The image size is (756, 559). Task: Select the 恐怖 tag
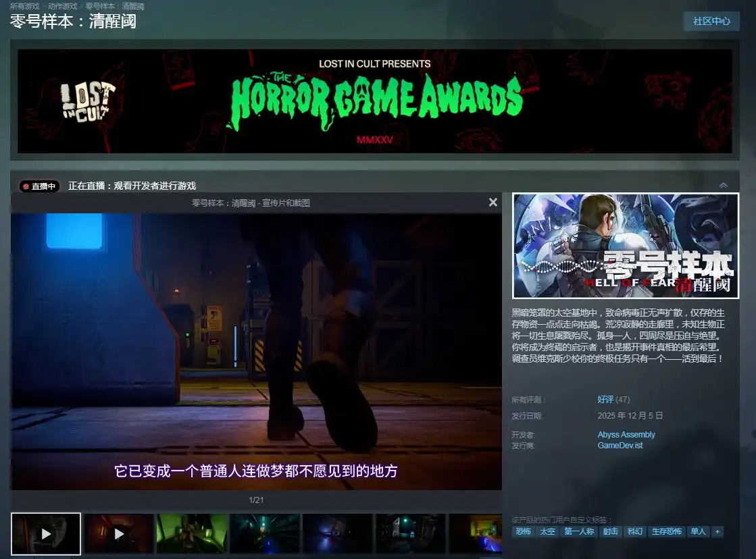[x=523, y=531]
